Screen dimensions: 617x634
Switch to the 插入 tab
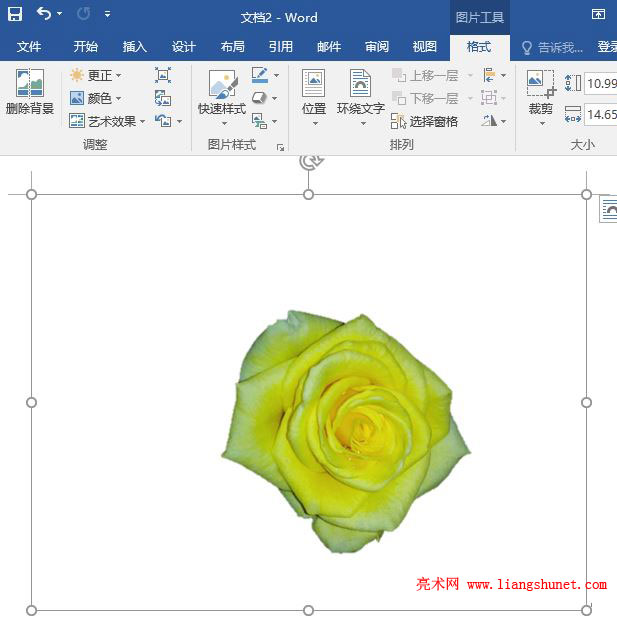click(x=135, y=47)
